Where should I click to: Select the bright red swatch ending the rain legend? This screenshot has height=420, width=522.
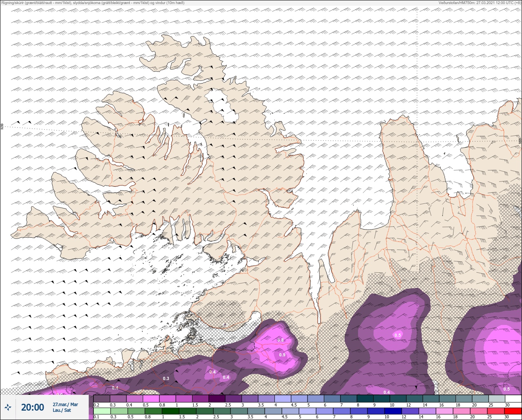click(513, 411)
